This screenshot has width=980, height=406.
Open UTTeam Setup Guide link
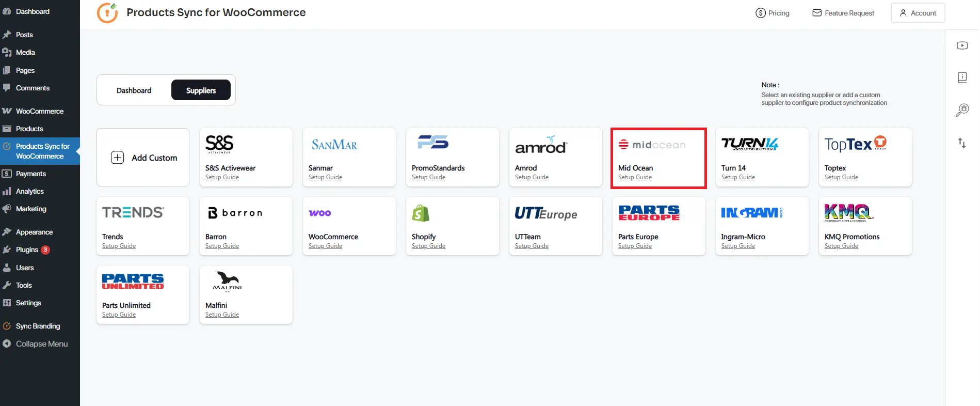click(x=532, y=246)
